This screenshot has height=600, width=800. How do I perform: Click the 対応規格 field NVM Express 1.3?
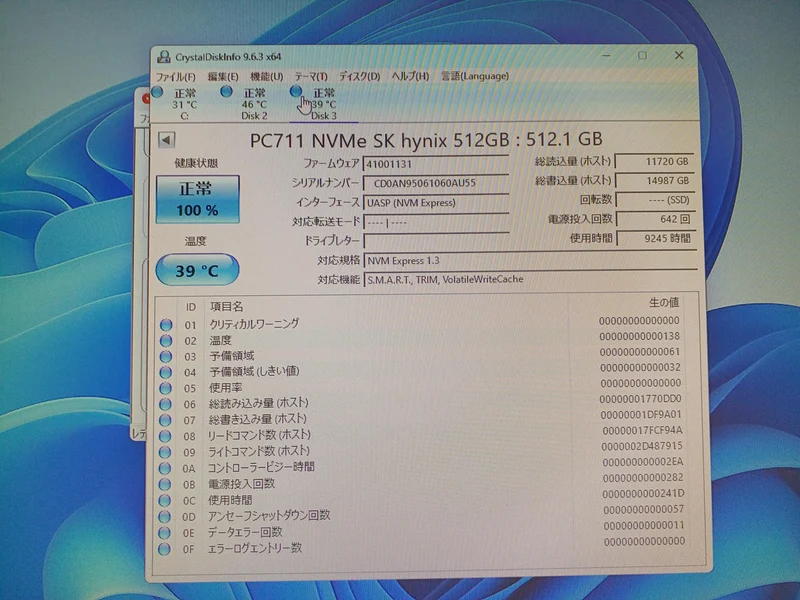[x=530, y=261]
